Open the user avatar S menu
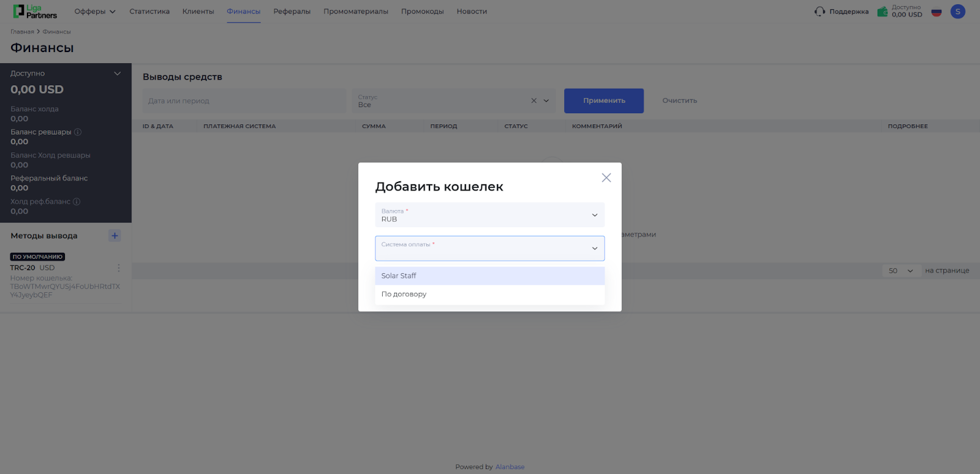980x474 pixels. coord(958,11)
